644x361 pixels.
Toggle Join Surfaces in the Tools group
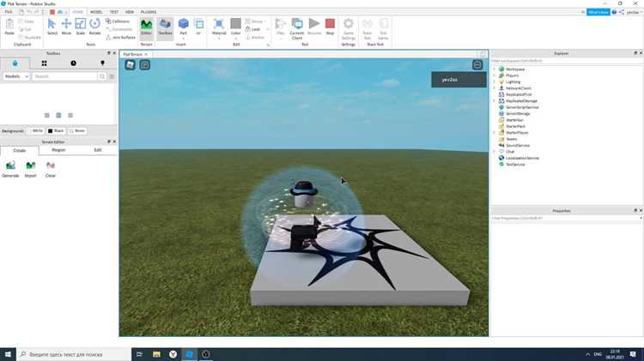(120, 38)
